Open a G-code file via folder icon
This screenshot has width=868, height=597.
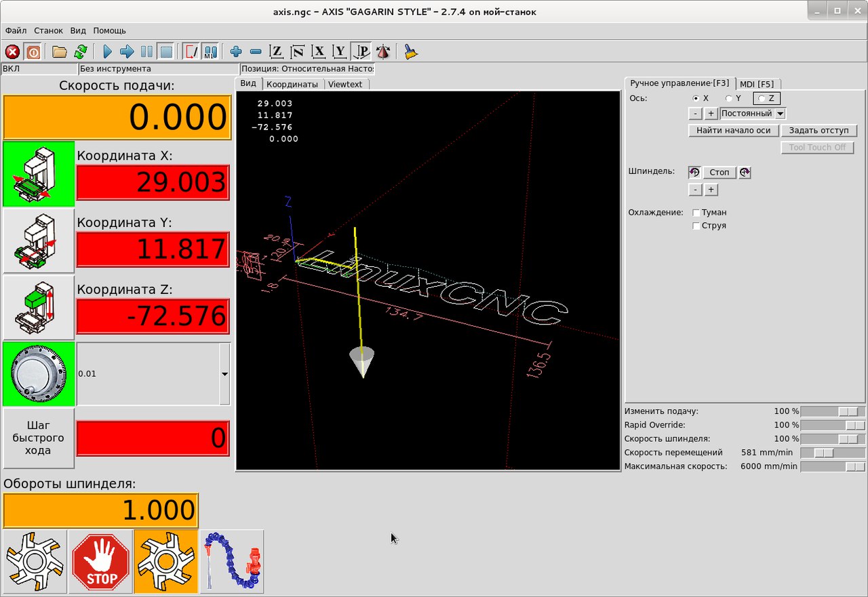[60, 52]
